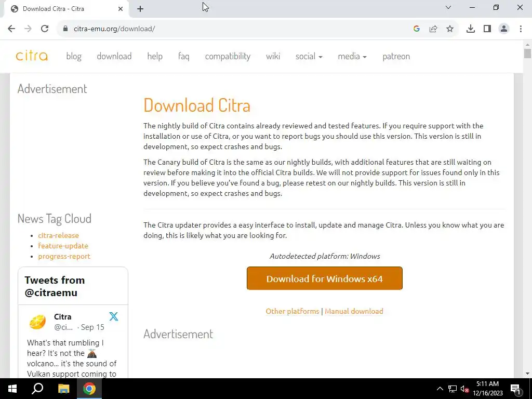Open the Chrome three-dot menu

click(x=521, y=29)
